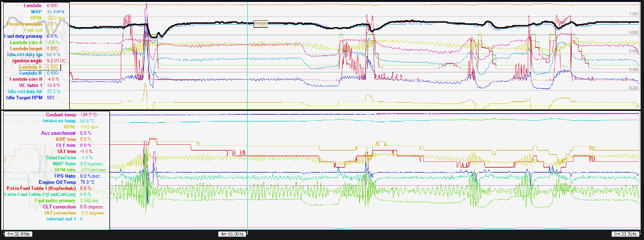The height and width of the screenshot is (240, 644).
Task: Click the 76.9 °C oil temp value
Action: (87, 181)
